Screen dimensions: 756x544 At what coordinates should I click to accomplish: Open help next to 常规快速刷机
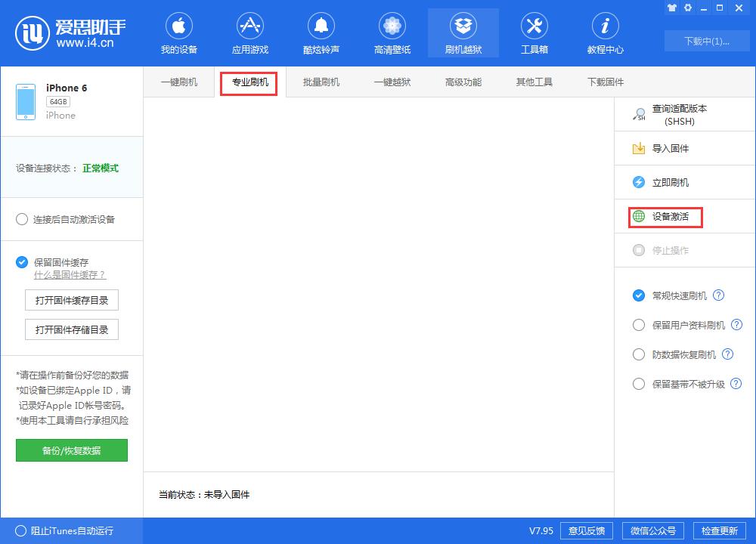(719, 295)
